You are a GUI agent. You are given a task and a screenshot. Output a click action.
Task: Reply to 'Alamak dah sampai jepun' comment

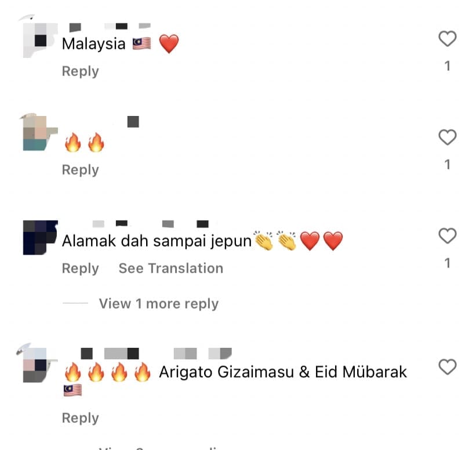click(x=81, y=268)
